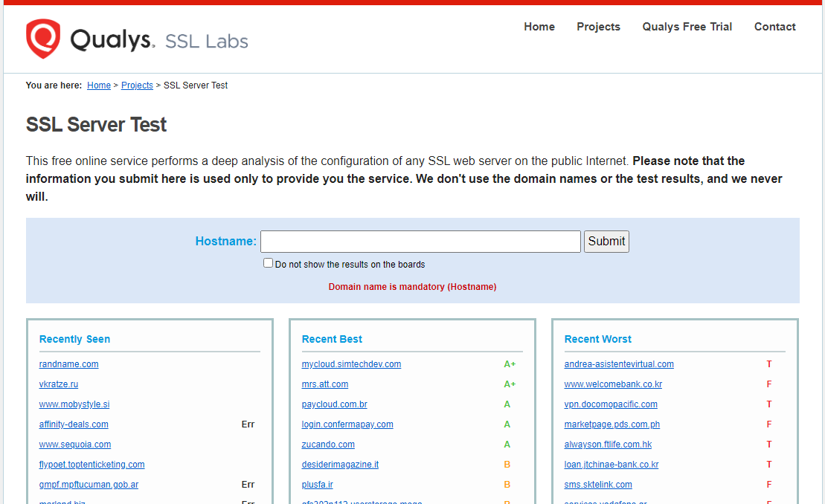Click the Recently Seen heading
Image resolution: width=825 pixels, height=504 pixels.
pos(74,339)
